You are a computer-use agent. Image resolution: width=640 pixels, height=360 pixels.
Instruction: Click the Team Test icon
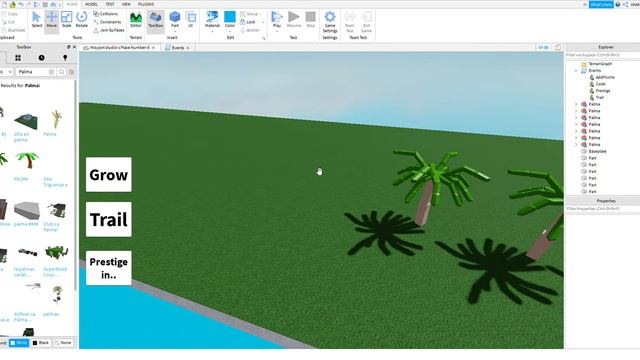point(349,22)
